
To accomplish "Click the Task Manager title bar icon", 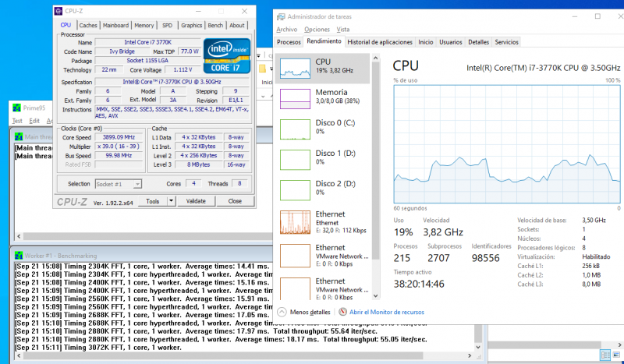I will [x=281, y=16].
